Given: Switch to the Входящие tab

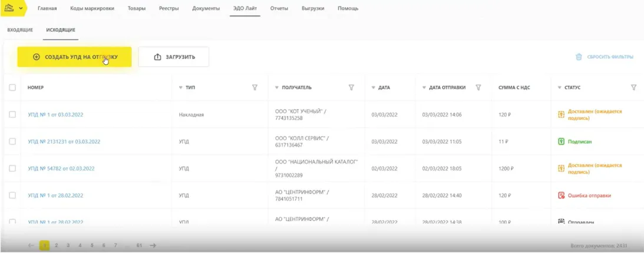Looking at the screenshot, I should coord(20,29).
